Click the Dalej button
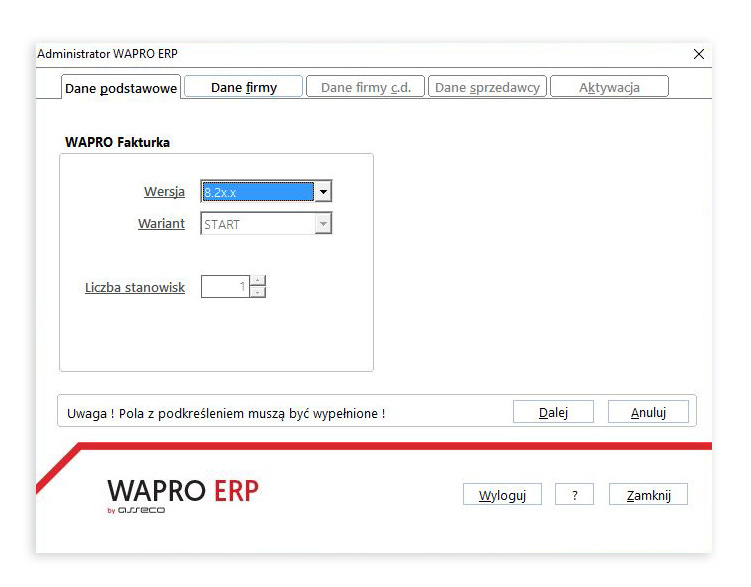The image size is (751, 587). point(553,412)
